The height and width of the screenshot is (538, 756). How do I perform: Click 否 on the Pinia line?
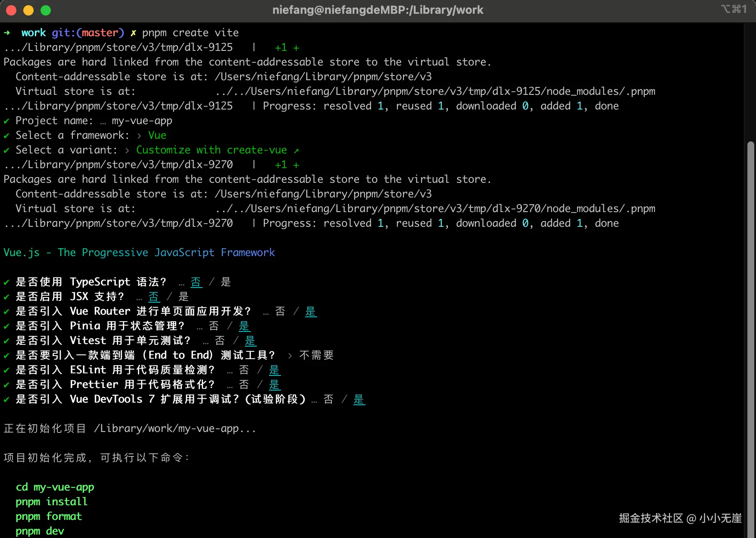tap(214, 326)
